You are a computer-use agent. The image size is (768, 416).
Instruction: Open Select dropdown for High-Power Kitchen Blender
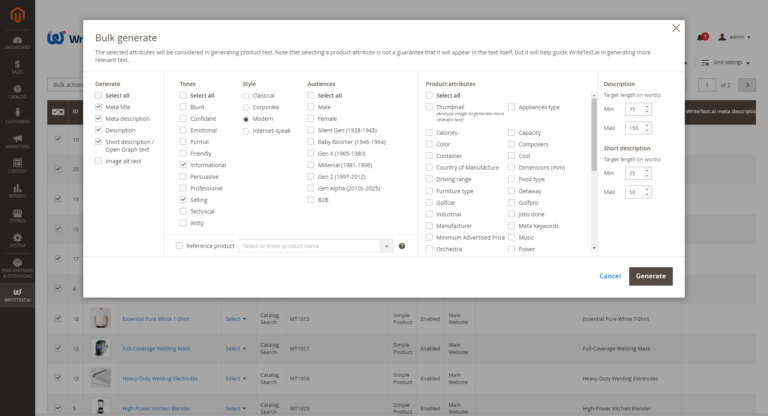[236, 409]
